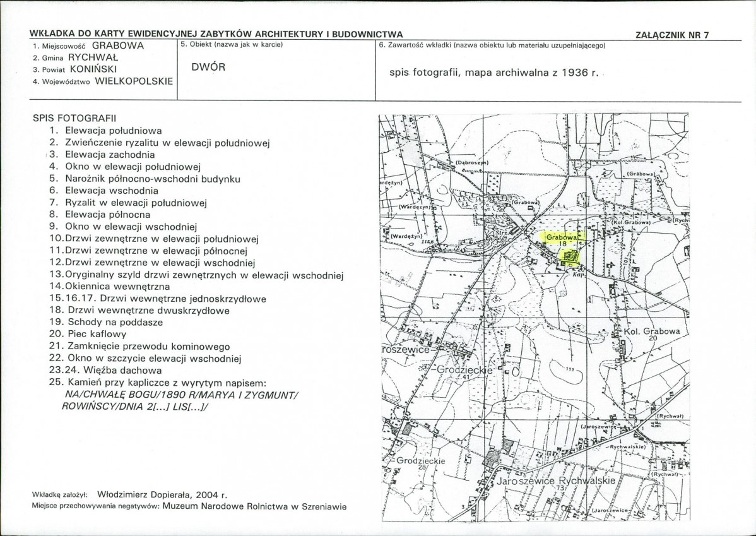Click list item 'Piec kaflowy'

click(97, 334)
